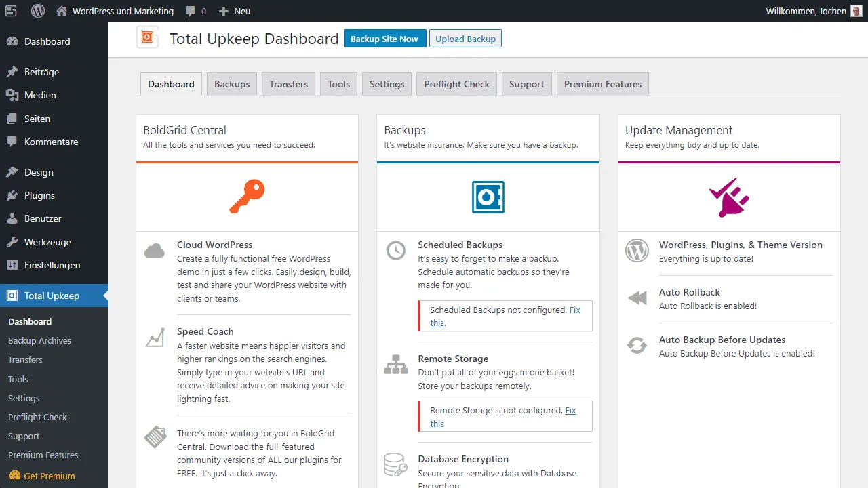This screenshot has height=488, width=868.
Task: Switch to the Backups tab
Action: click(232, 84)
